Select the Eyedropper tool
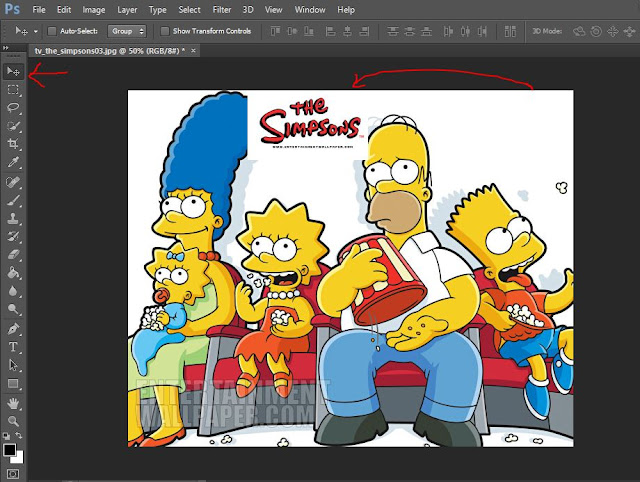 [13, 162]
